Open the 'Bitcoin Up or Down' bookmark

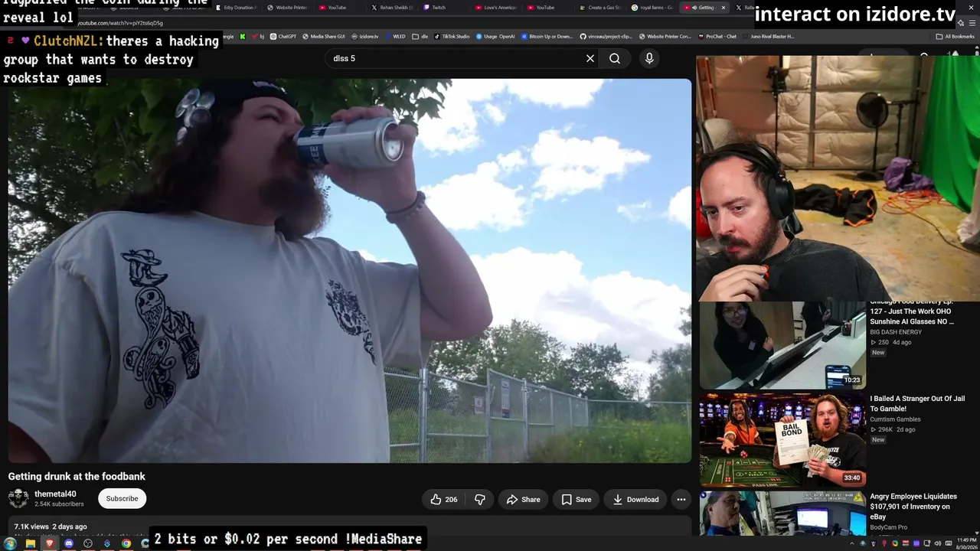tap(547, 36)
